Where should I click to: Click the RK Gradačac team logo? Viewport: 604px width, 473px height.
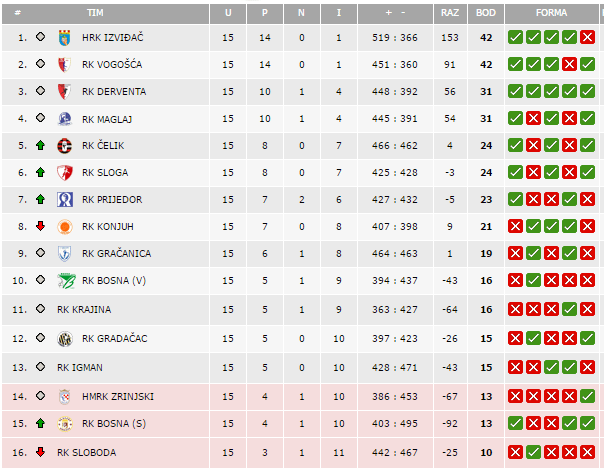[x=66, y=339]
